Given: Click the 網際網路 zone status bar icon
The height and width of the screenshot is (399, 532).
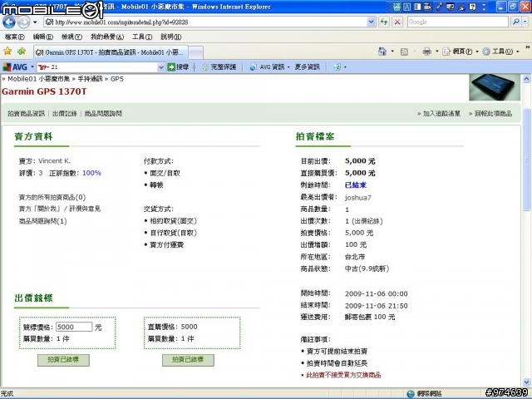Looking at the screenshot, I should (x=411, y=393).
